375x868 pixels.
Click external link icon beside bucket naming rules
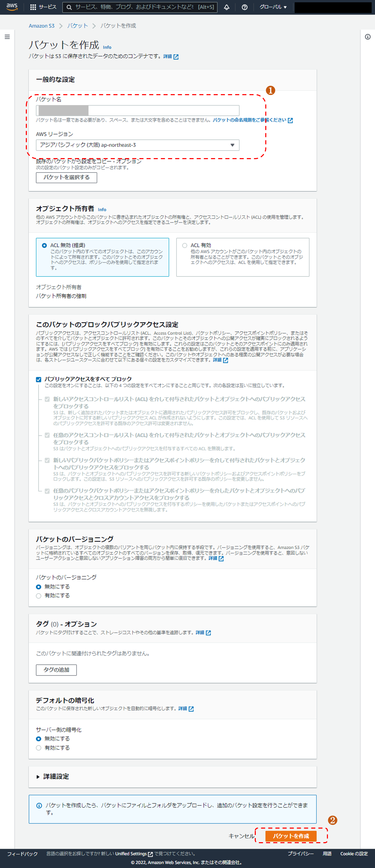[290, 120]
